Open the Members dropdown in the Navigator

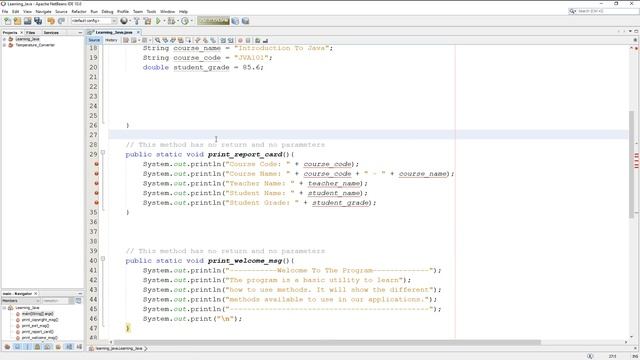click(20, 301)
